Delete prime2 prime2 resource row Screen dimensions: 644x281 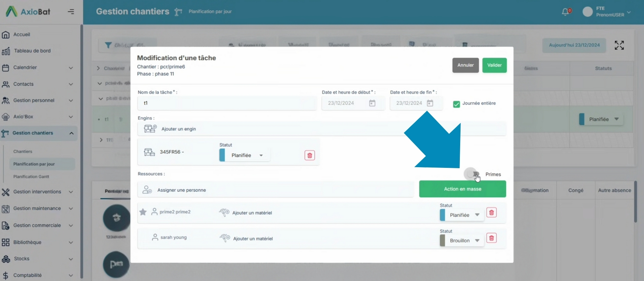(491, 213)
